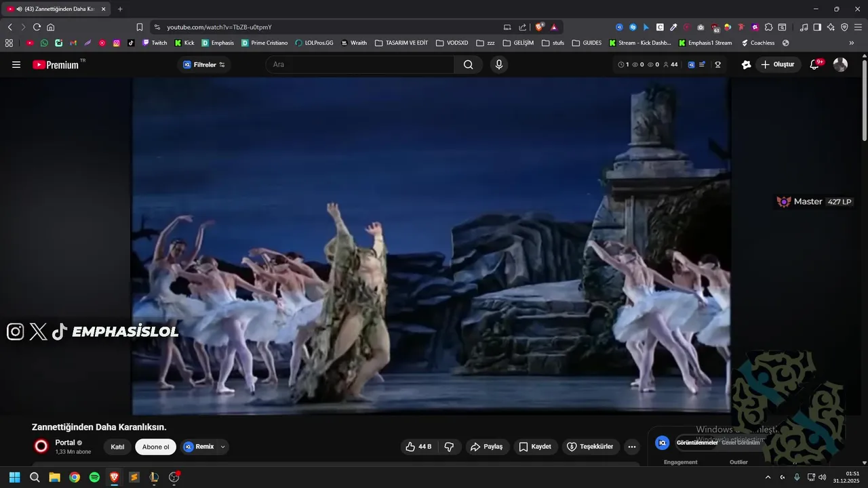Screen dimensions: 868x488
Task: Open the Kick bookmark
Action: [184, 43]
